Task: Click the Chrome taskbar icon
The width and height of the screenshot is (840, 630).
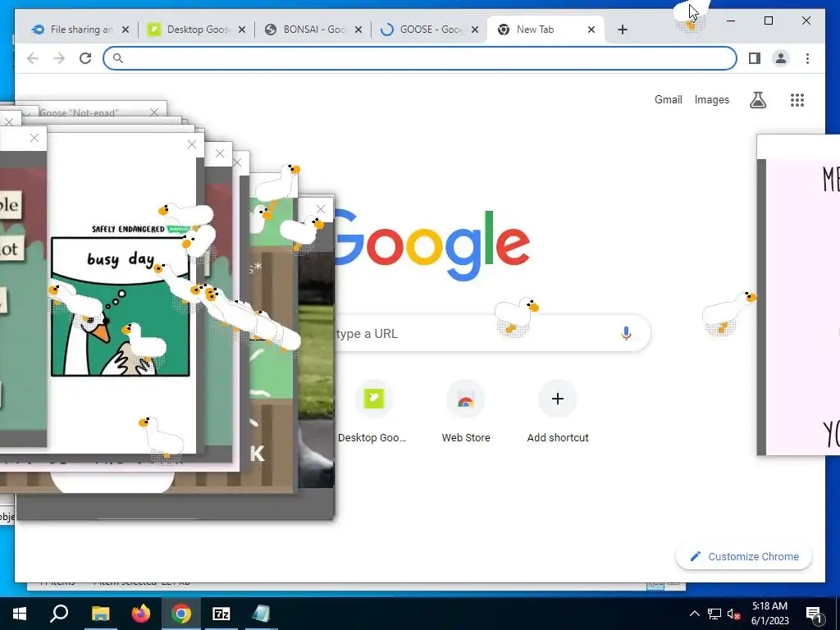Action: pyautogui.click(x=181, y=614)
